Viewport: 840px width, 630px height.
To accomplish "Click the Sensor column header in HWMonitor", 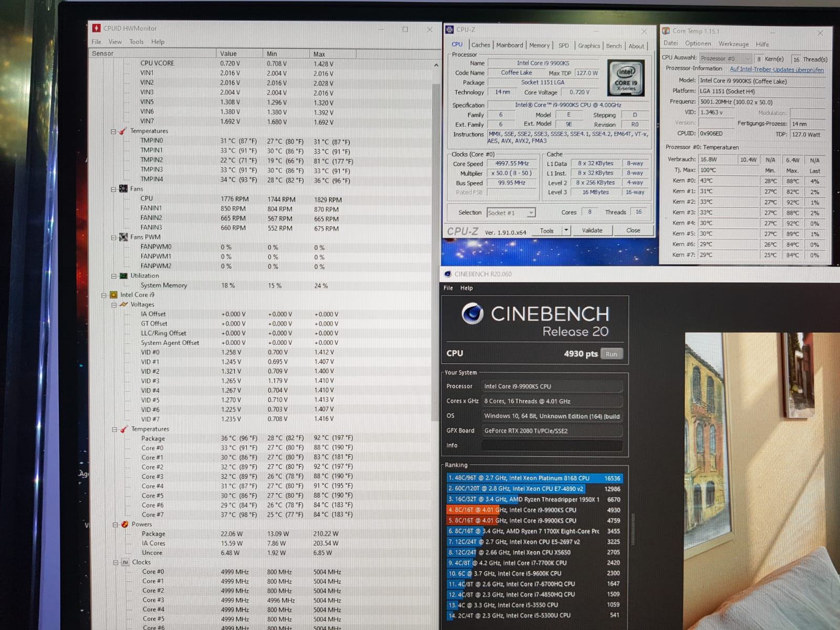I will [152, 54].
